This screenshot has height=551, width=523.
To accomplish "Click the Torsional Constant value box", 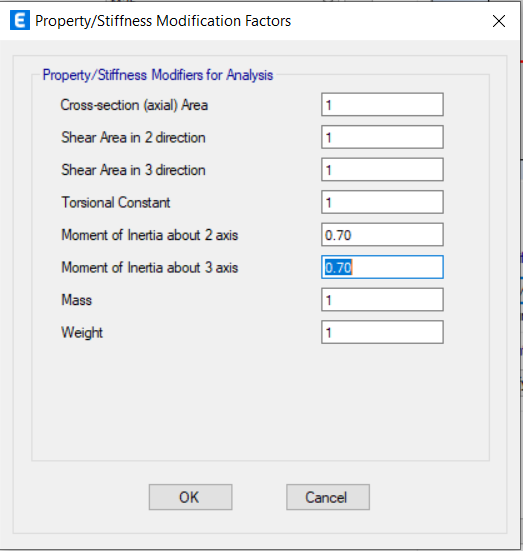I will click(382, 202).
